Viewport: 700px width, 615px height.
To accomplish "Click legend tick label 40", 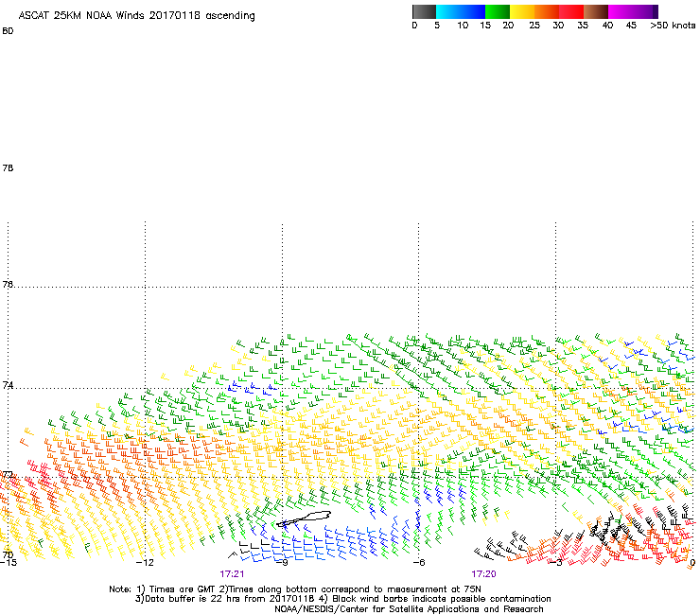I will point(607,26).
